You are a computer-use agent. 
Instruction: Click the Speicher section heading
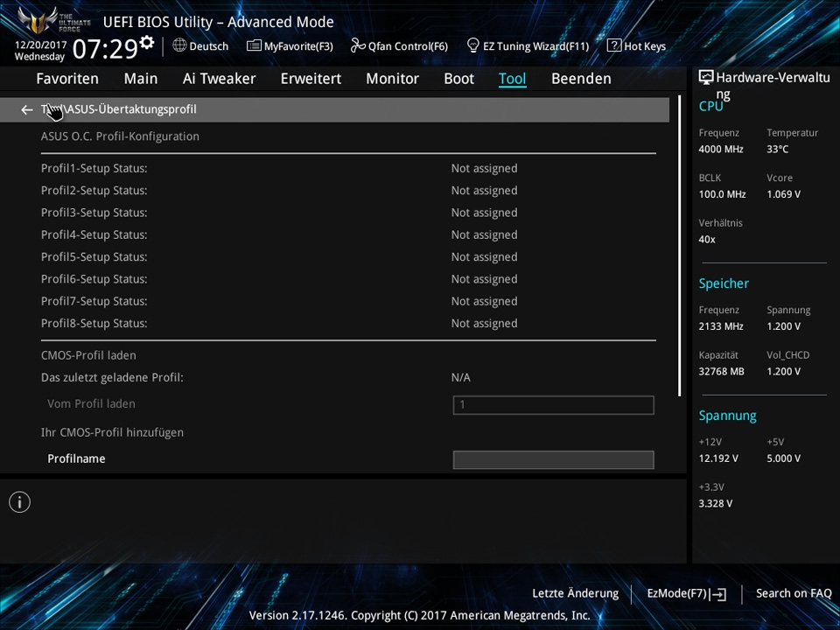[x=724, y=283]
